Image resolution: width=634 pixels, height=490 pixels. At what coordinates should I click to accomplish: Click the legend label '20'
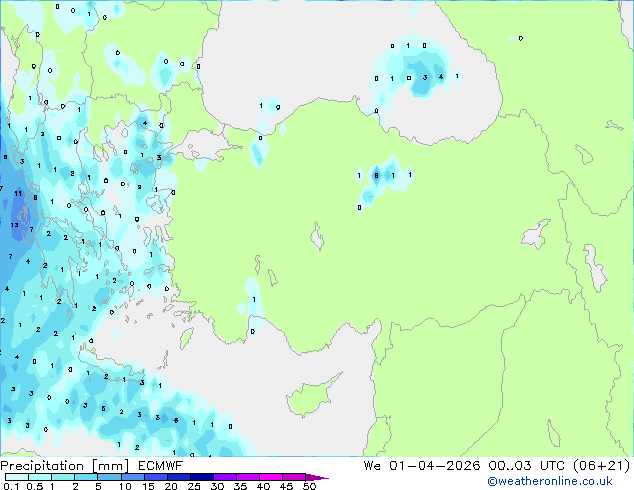(171, 486)
